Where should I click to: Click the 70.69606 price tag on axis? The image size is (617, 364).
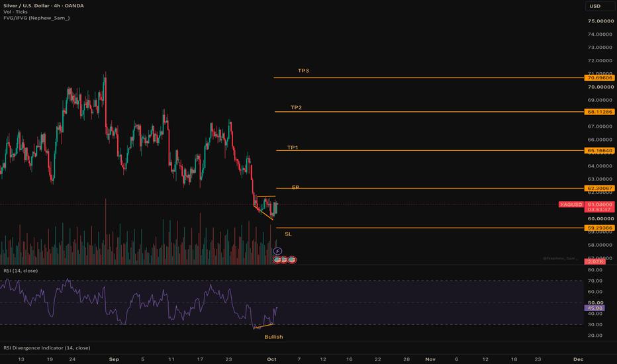pyautogui.click(x=600, y=78)
